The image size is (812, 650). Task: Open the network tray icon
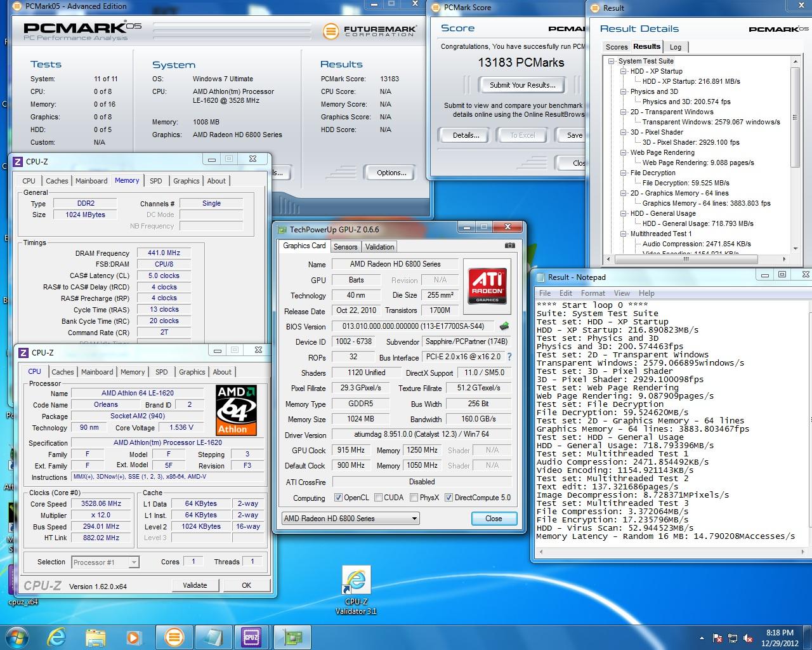click(733, 637)
